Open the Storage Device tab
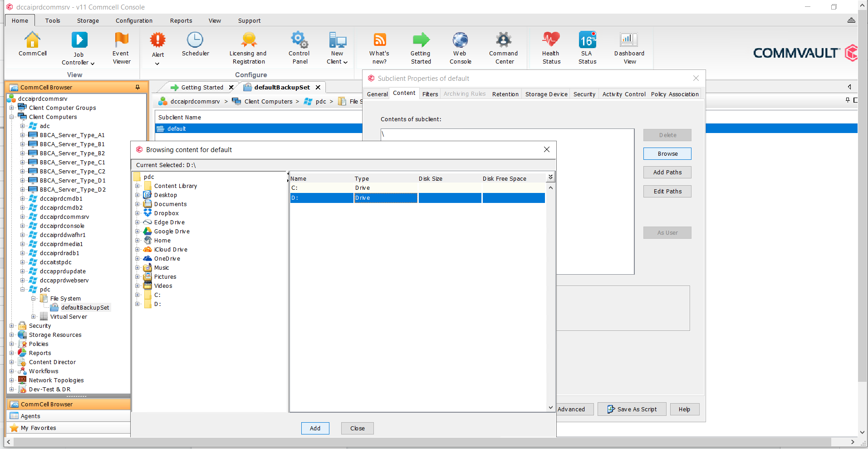The image size is (868, 449). pyautogui.click(x=546, y=94)
